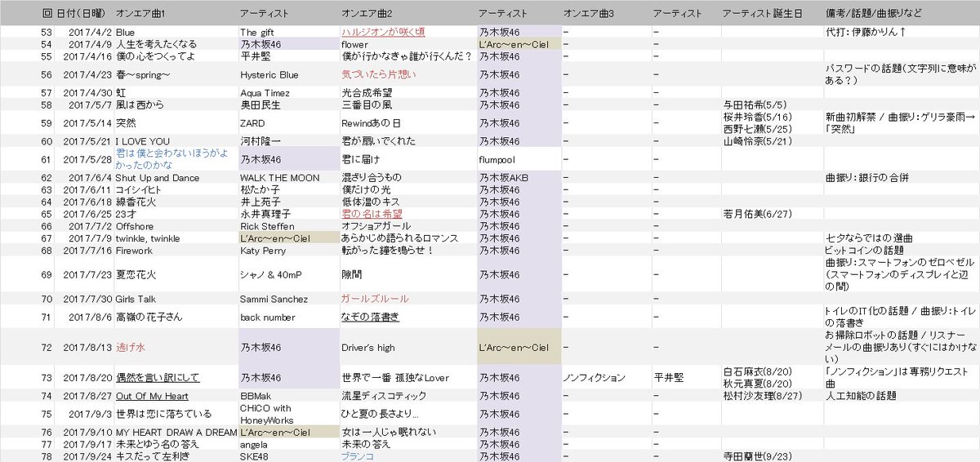This screenshot has height=462, width=980.
Task: Select the 'Blue' song cell
Action: click(126, 32)
